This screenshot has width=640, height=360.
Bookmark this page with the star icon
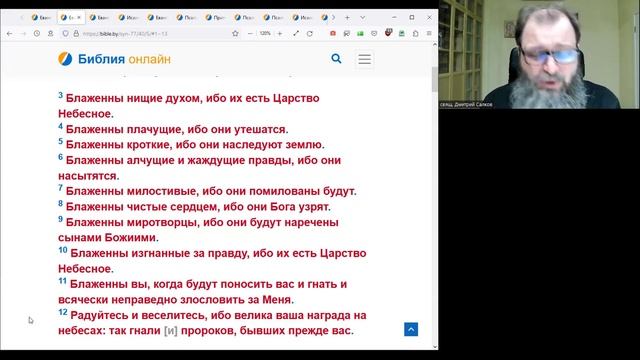235,33
